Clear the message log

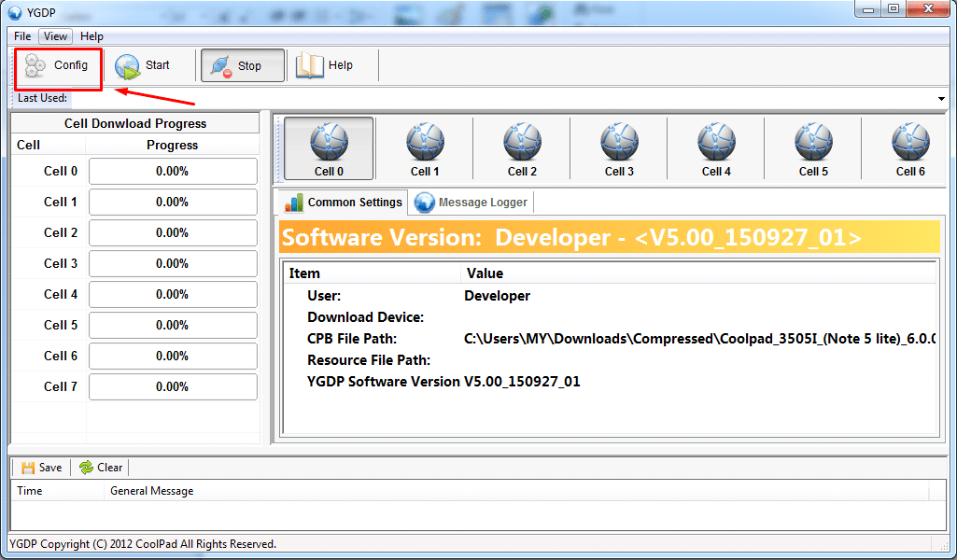pos(101,468)
